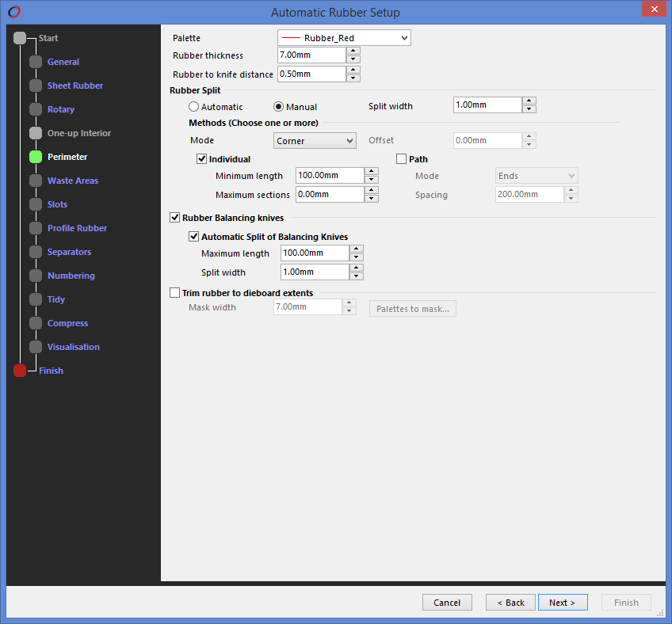The width and height of the screenshot is (672, 624).
Task: Click the step marker beside Tidy
Action: pos(36,299)
